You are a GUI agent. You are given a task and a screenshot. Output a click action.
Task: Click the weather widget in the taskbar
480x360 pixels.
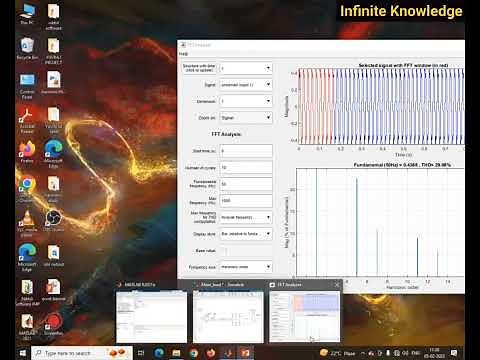[337, 353]
